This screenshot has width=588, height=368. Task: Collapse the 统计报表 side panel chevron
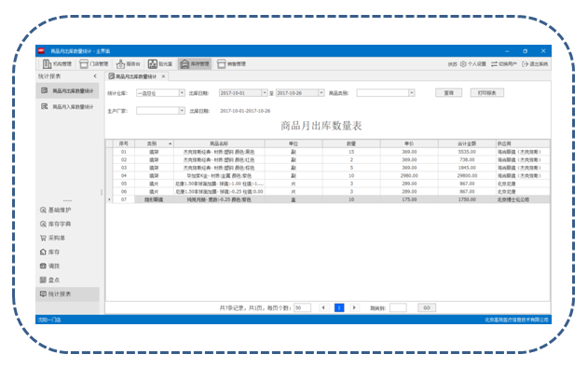[x=95, y=76]
